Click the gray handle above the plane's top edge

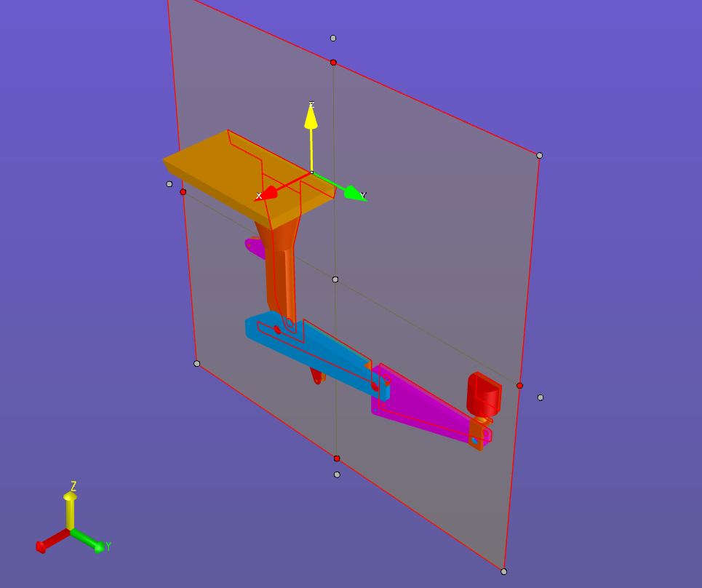point(333,38)
